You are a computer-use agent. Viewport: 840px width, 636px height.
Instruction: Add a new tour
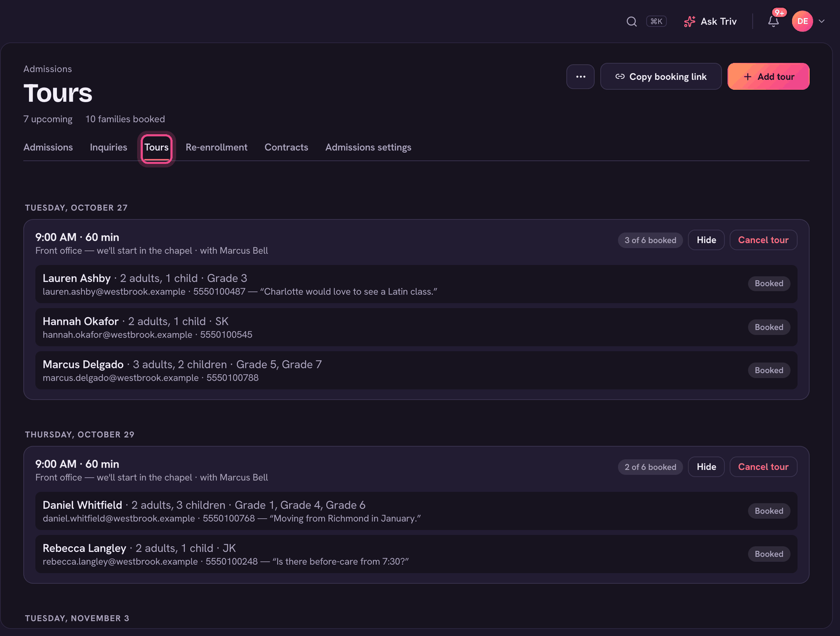pos(768,76)
